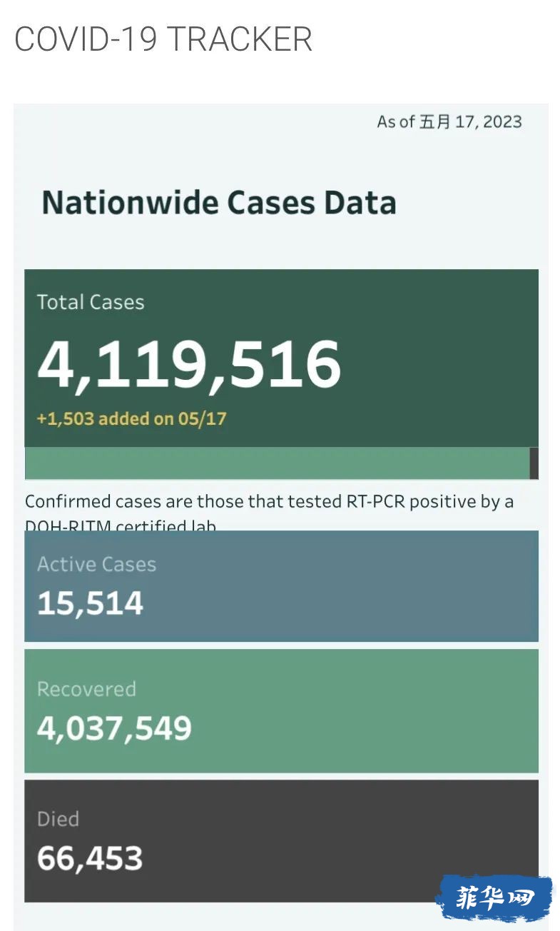Select the 'As of 五月 17, 2023' date label
This screenshot has height=931, width=560.
click(449, 121)
